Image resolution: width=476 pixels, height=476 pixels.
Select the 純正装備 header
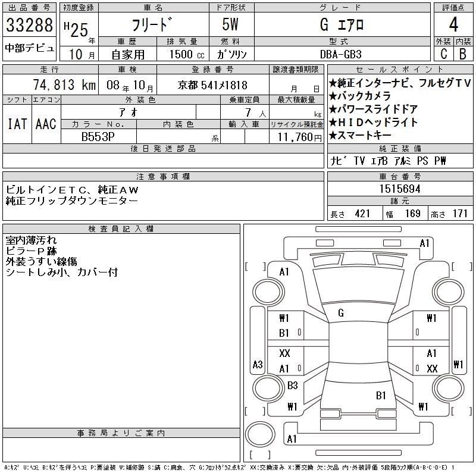[x=400, y=149]
